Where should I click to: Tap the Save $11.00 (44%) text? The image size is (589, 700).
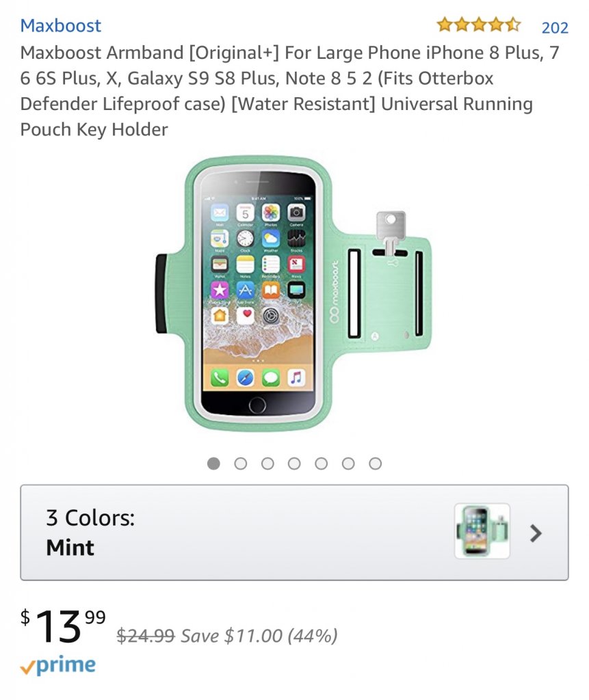click(x=259, y=636)
